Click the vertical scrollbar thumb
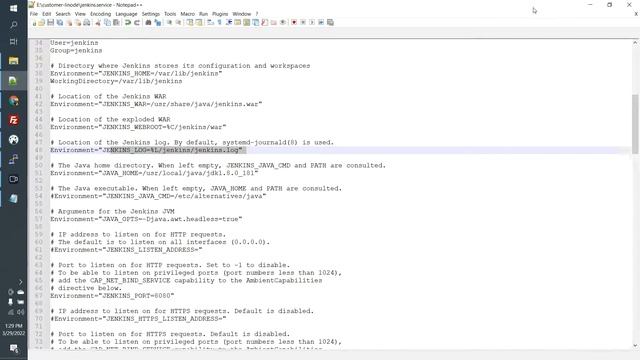This screenshot has width=640, height=360. [636, 124]
